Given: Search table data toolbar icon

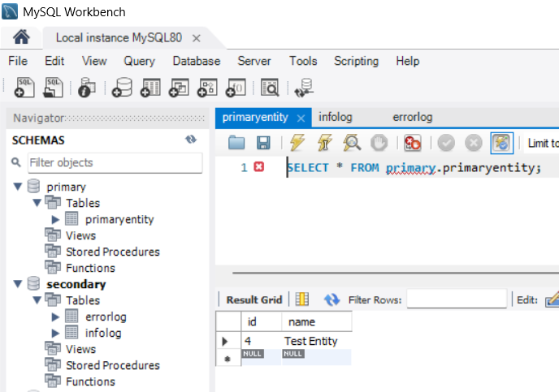Looking at the screenshot, I should pyautogui.click(x=270, y=88).
